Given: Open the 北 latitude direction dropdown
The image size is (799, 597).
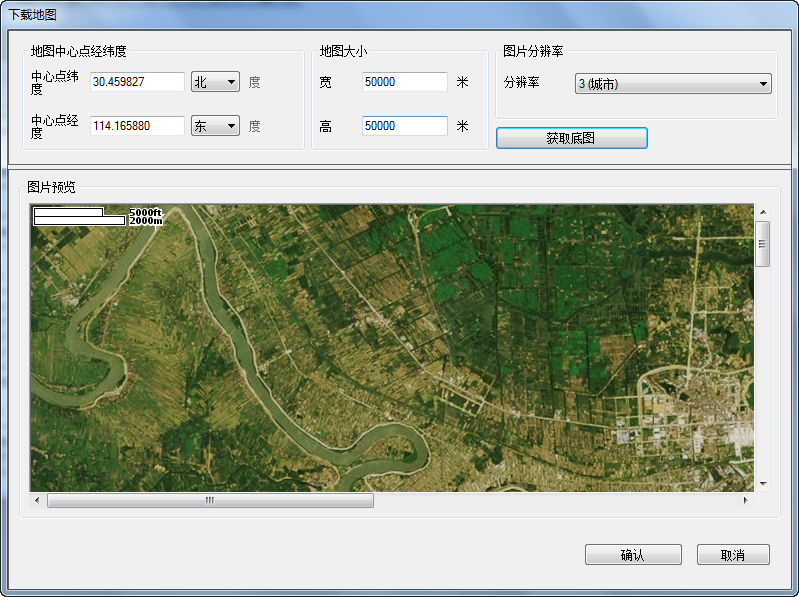Looking at the screenshot, I should coord(215,82).
